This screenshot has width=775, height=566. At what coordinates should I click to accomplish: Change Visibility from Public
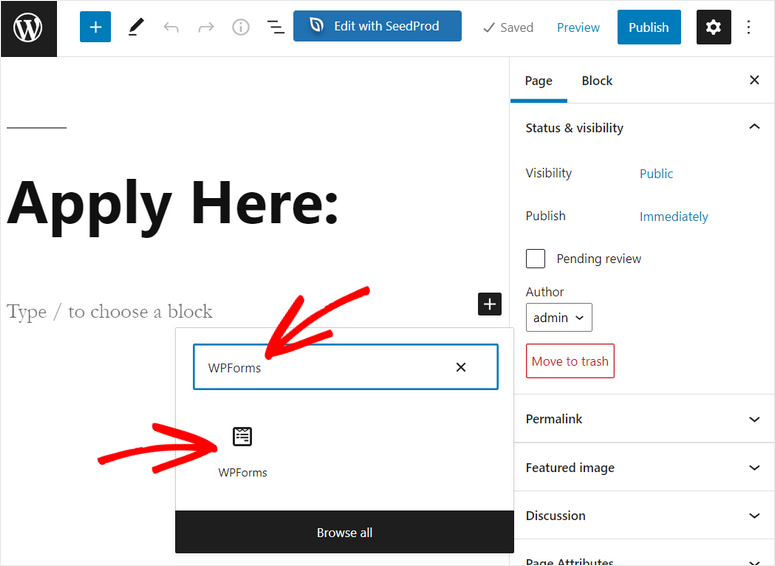click(x=656, y=174)
